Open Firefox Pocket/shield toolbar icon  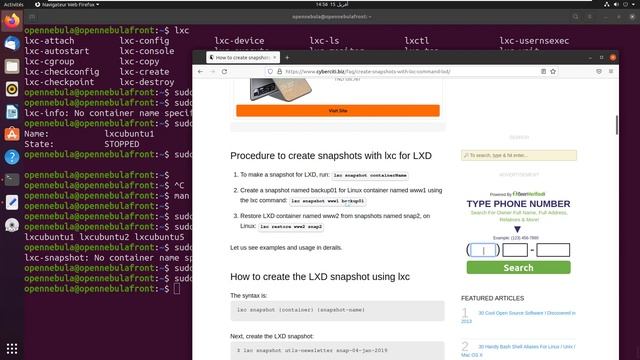click(599, 71)
